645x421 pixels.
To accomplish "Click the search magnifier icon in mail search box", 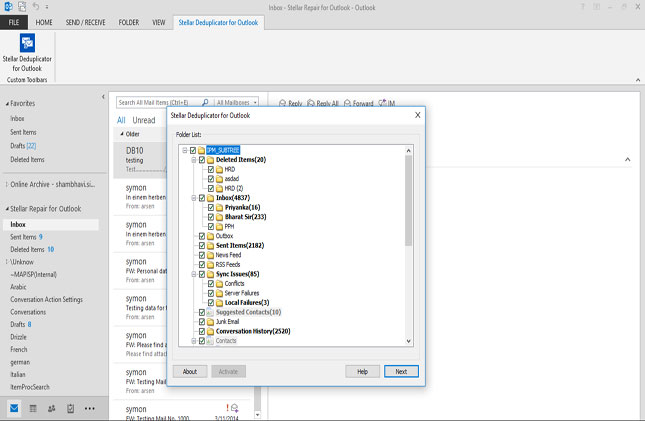I will (x=205, y=102).
